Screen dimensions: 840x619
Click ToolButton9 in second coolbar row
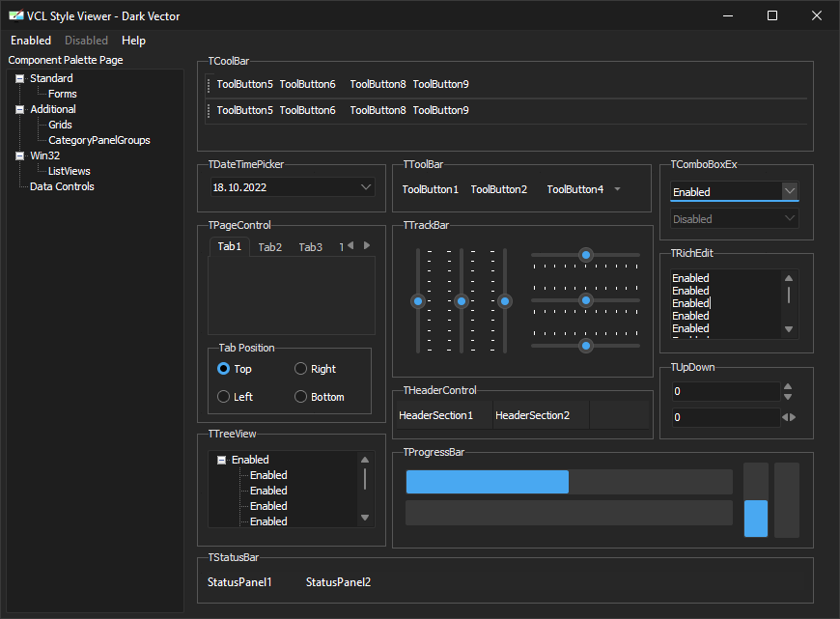pos(441,110)
